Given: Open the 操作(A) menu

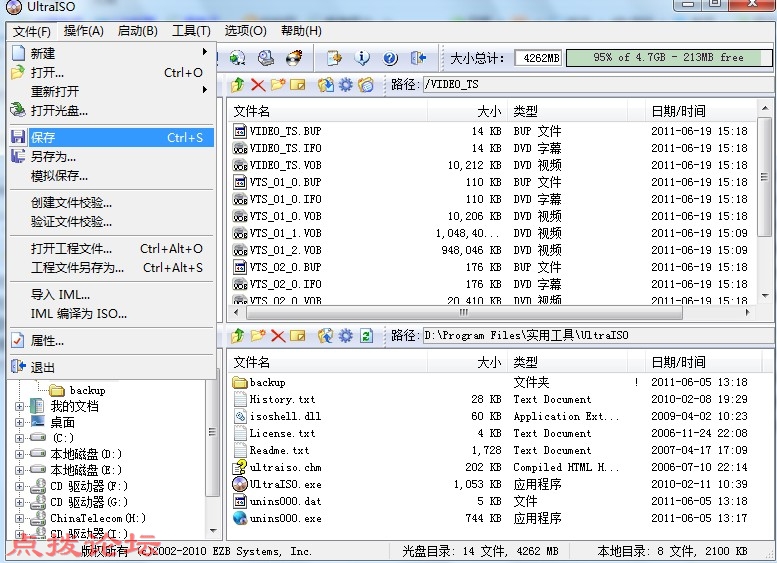Looking at the screenshot, I should pyautogui.click(x=83, y=31).
